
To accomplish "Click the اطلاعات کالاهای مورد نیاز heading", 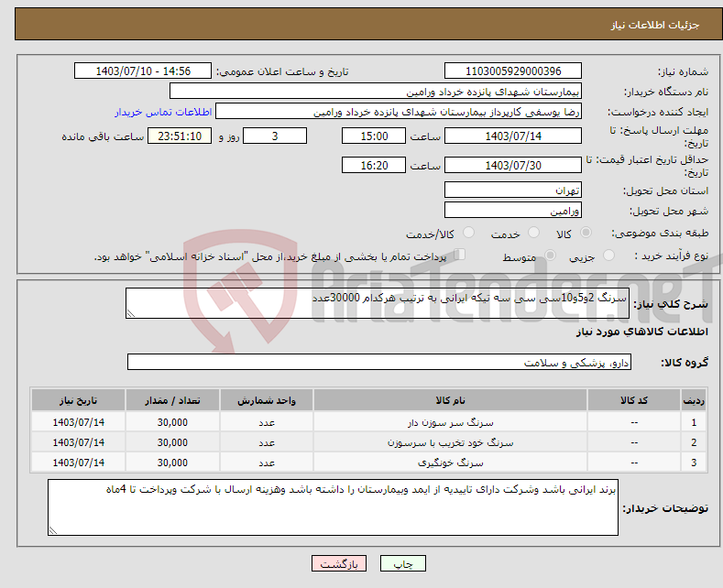I will (641, 332).
